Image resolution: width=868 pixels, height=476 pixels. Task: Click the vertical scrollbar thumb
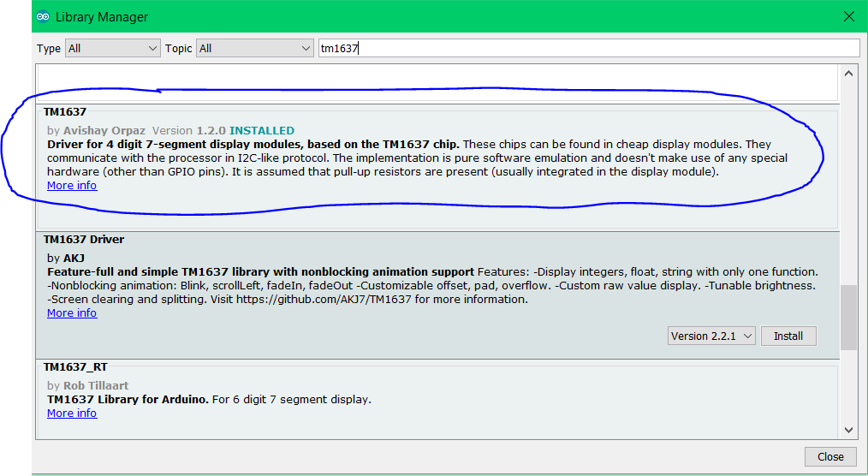pyautogui.click(x=848, y=318)
